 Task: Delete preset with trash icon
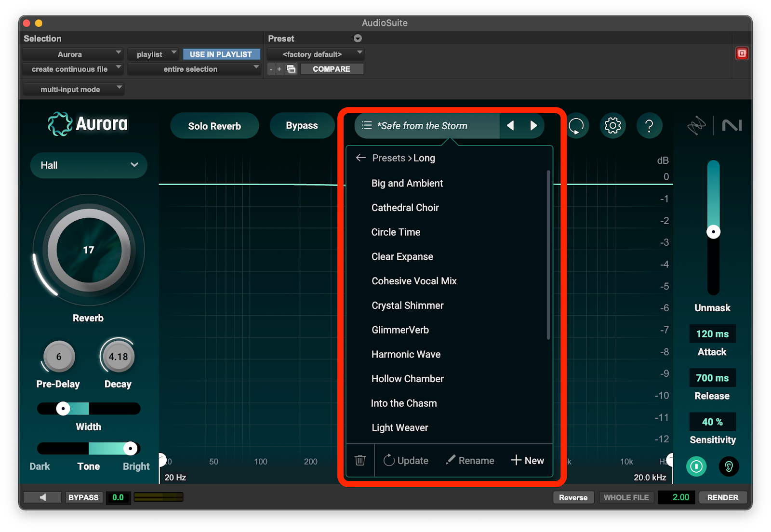(360, 460)
